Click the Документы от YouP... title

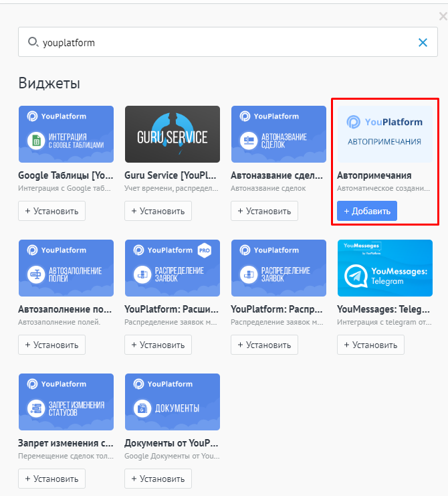(171, 443)
